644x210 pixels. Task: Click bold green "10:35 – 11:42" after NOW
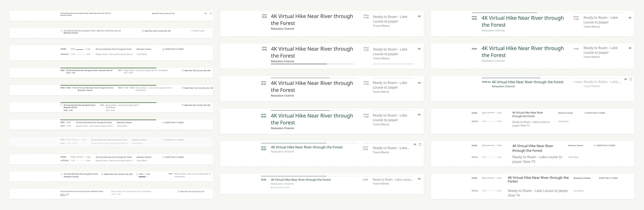tap(71, 88)
